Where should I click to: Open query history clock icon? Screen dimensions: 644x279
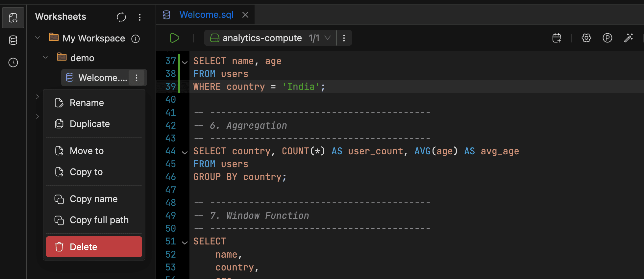coord(13,63)
